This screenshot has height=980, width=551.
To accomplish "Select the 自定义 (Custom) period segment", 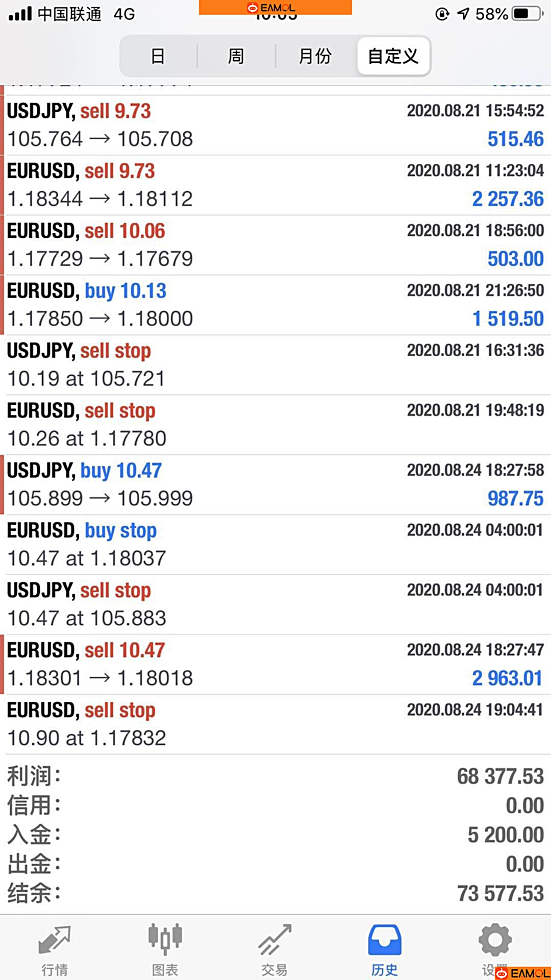I will 393,56.
